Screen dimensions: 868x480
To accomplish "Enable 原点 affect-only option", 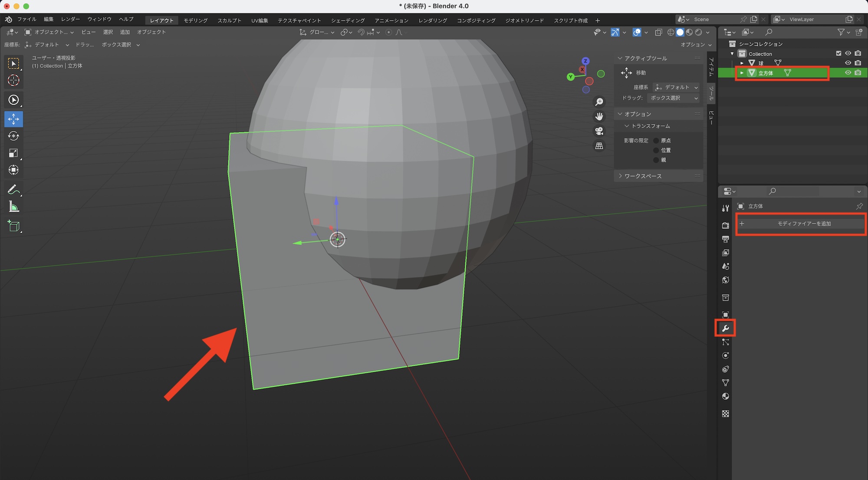I will [x=656, y=141].
